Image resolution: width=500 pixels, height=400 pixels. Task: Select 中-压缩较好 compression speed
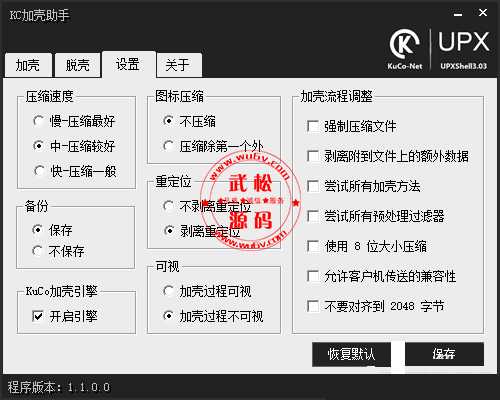coord(74,146)
